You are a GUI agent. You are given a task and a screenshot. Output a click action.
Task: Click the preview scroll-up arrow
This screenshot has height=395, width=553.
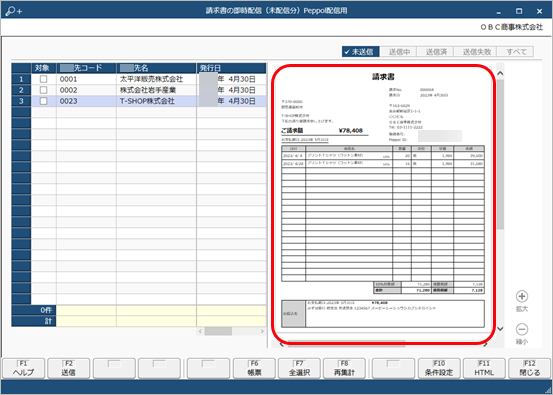click(x=500, y=73)
